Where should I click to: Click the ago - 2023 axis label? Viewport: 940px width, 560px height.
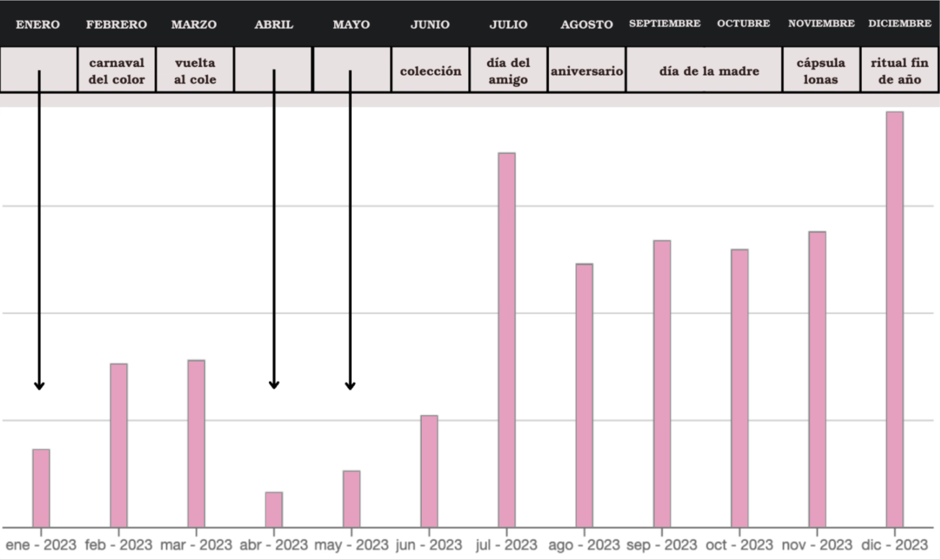(584, 545)
